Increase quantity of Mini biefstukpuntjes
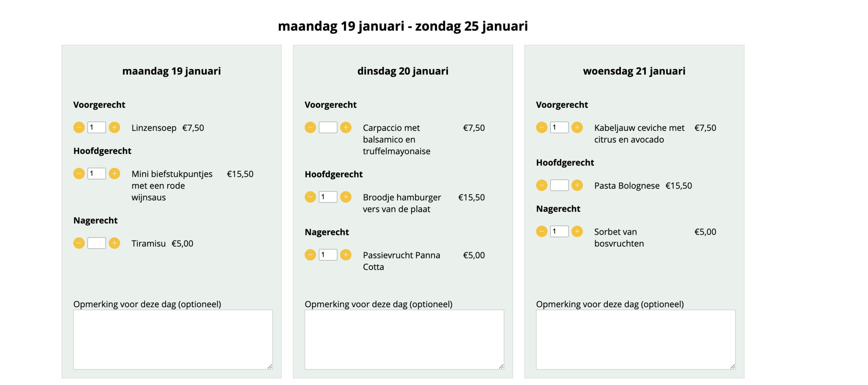The height and width of the screenshot is (385, 868). click(x=115, y=173)
